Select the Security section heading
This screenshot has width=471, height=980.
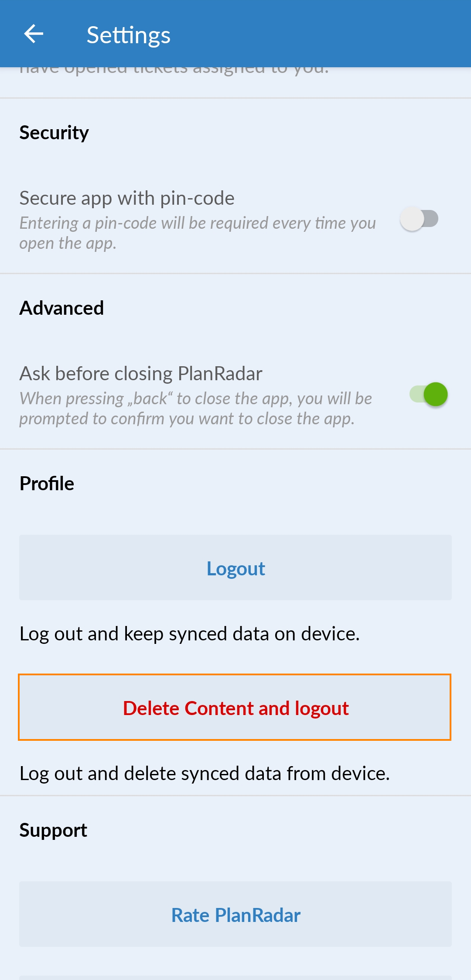click(54, 133)
